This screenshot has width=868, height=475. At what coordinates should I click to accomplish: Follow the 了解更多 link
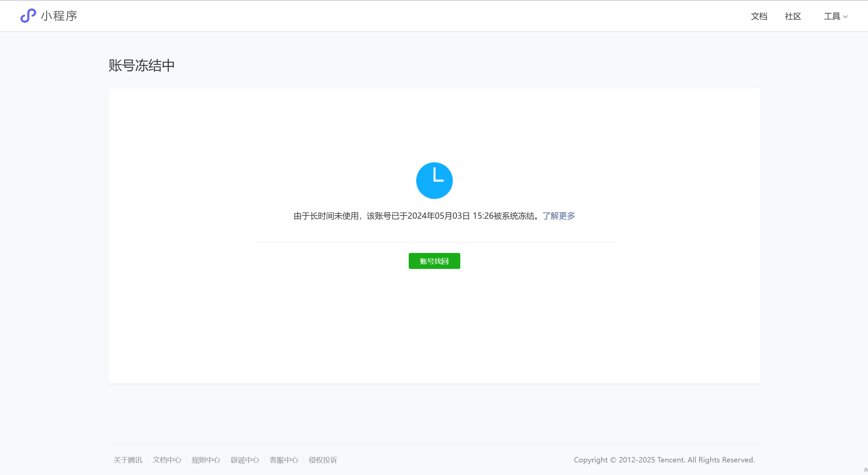[559, 216]
